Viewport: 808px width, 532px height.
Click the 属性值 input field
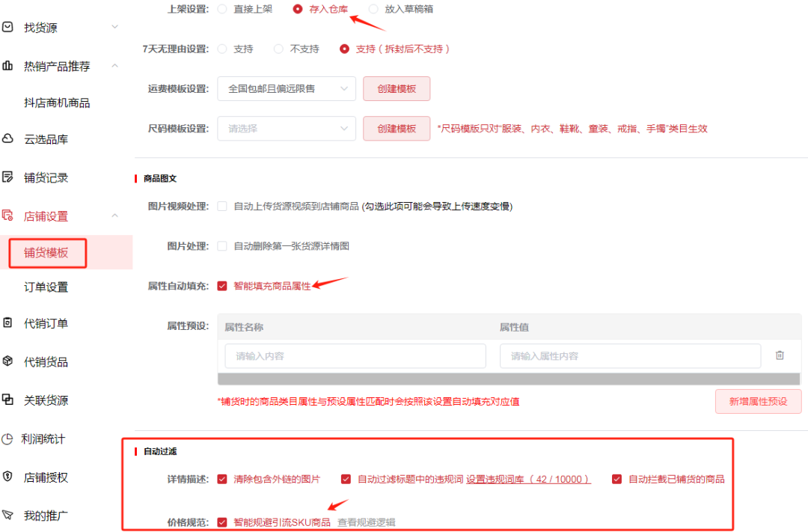coord(630,356)
